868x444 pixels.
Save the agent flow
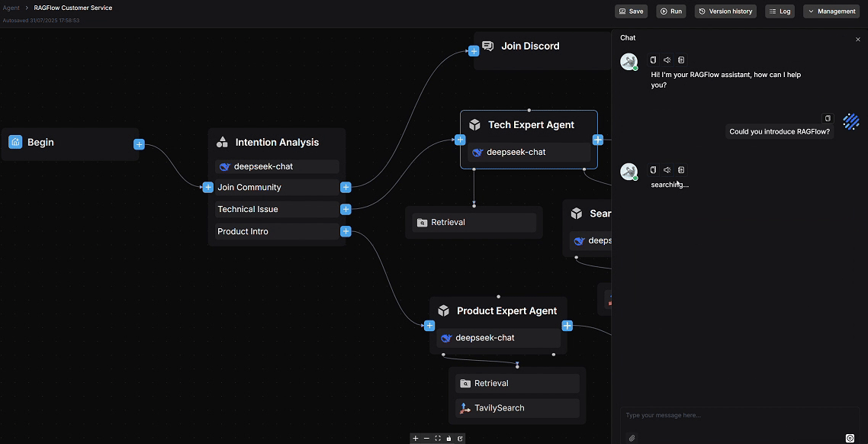[631, 11]
